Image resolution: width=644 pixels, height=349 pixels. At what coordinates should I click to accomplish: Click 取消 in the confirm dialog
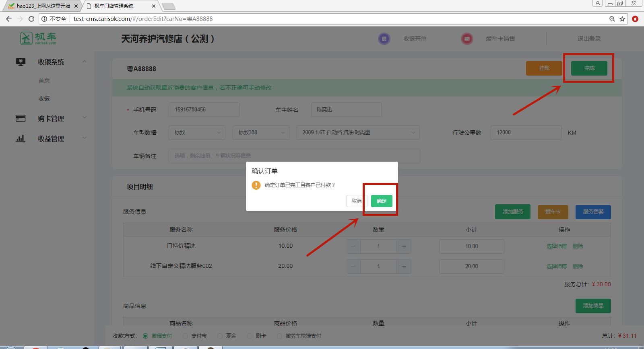coord(356,201)
